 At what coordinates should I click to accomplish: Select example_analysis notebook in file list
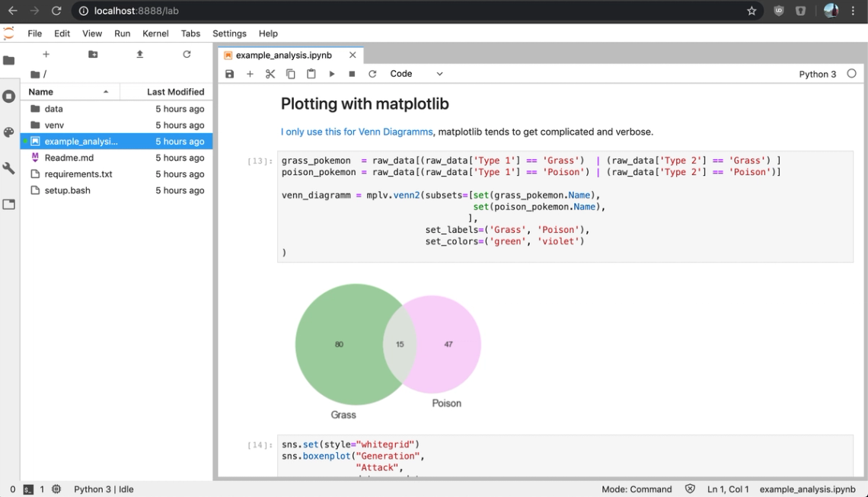(x=116, y=142)
